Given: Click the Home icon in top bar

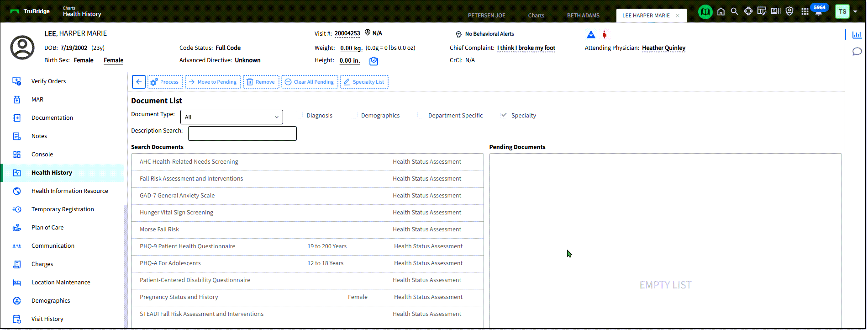Looking at the screenshot, I should [721, 12].
